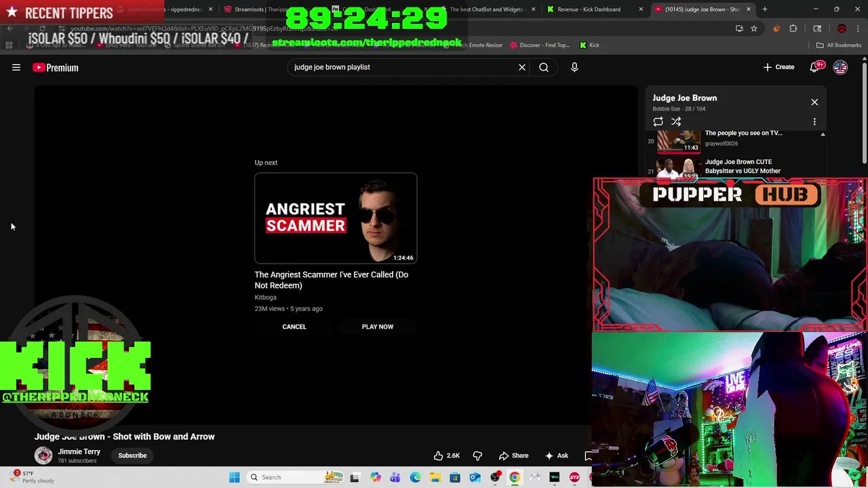Image resolution: width=868 pixels, height=488 pixels.
Task: Open the Ask AI button
Action: [556, 455]
